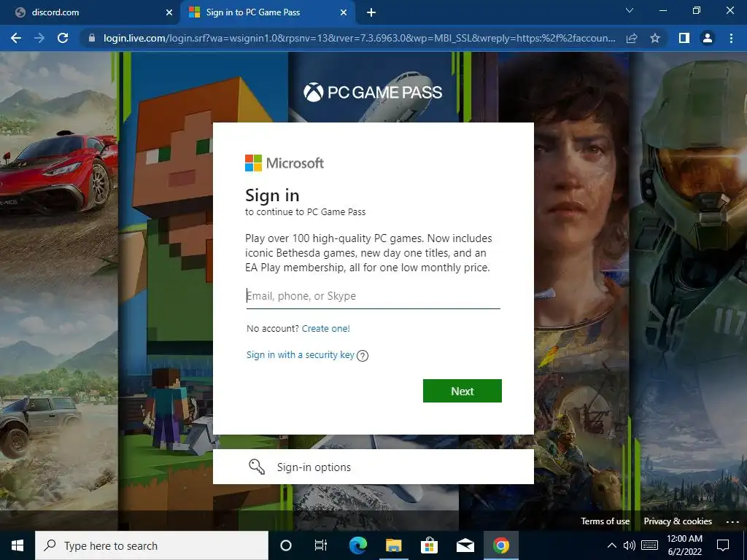Open the touch keyboard tray icon
The image size is (747, 560).
(650, 545)
